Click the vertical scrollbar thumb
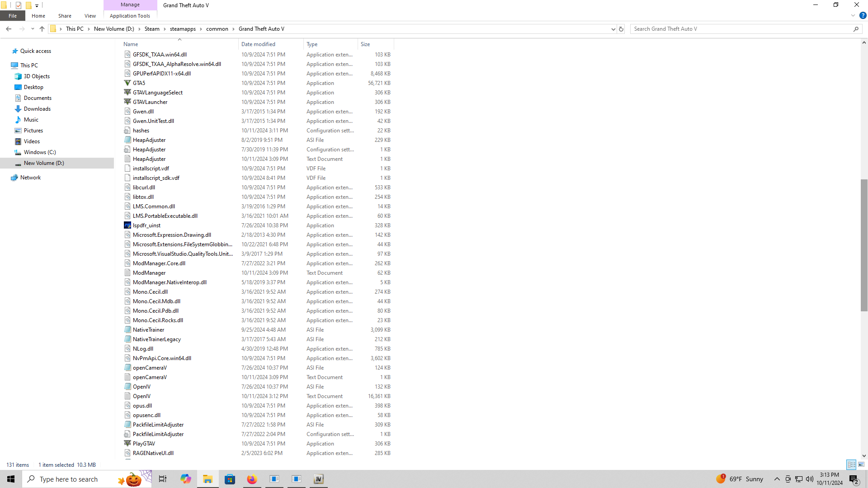Screen dimensions: 868x488 pyautogui.click(x=864, y=245)
